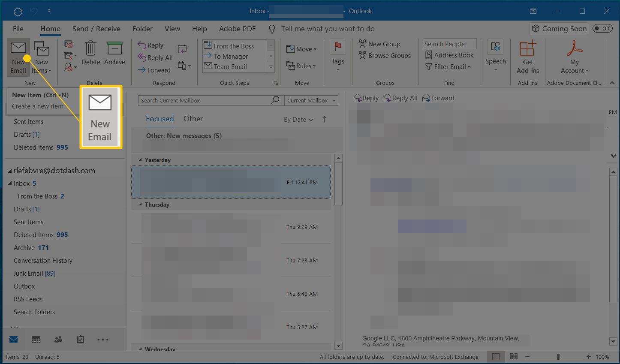Switch to People view icon
Viewport: 620px width, 364px height.
58,340
